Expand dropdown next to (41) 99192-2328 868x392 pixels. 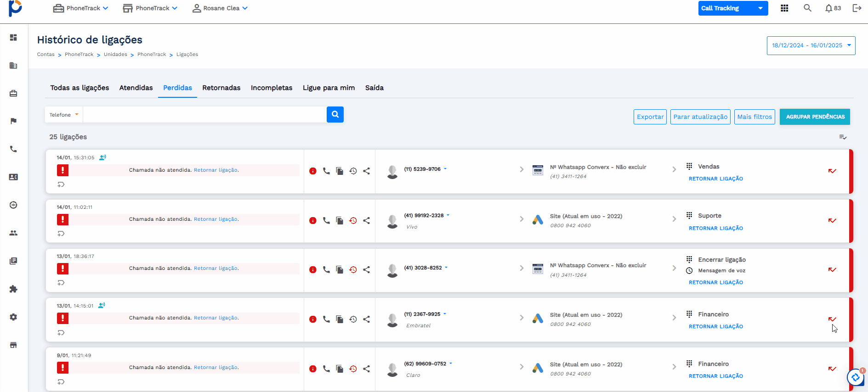point(448,215)
